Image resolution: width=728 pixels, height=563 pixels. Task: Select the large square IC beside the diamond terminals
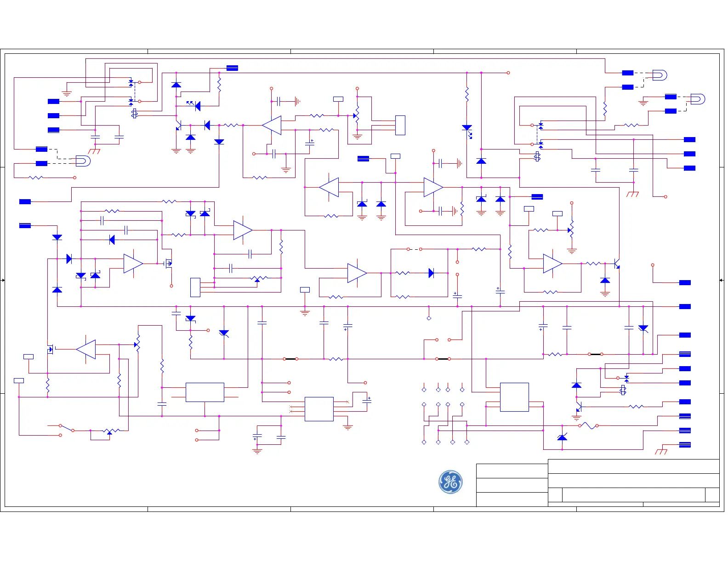click(x=514, y=397)
